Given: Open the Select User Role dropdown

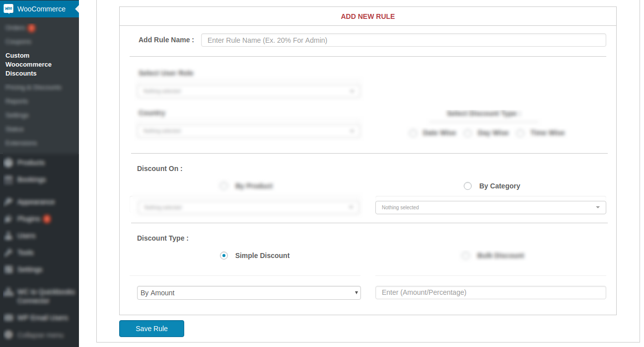Looking at the screenshot, I should tap(249, 91).
